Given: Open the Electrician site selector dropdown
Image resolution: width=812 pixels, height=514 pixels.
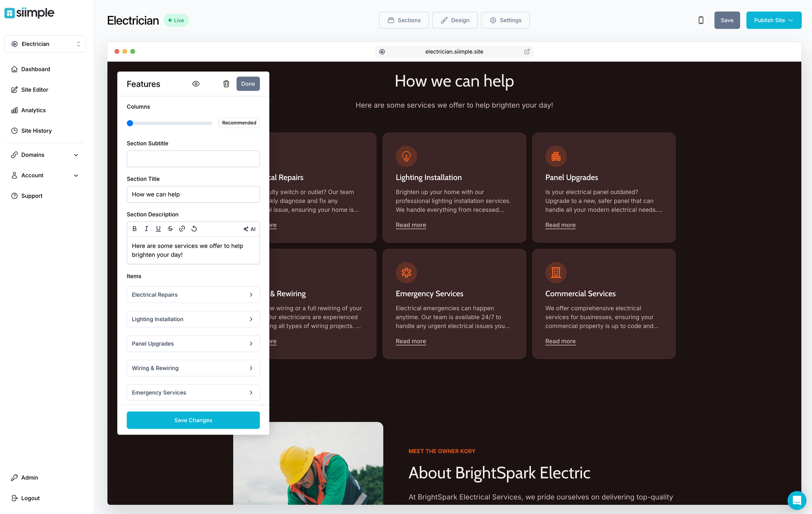Looking at the screenshot, I should [x=45, y=44].
